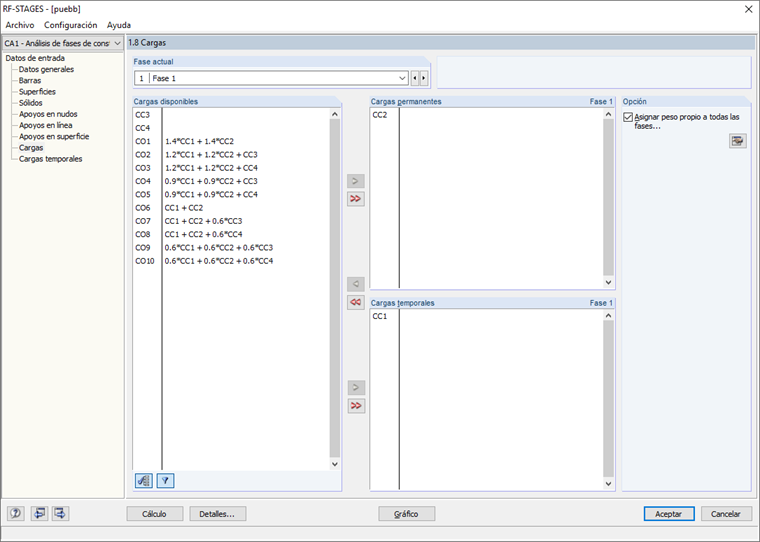Remove selected load from phase lists
This screenshot has height=542, width=760.
point(356,284)
